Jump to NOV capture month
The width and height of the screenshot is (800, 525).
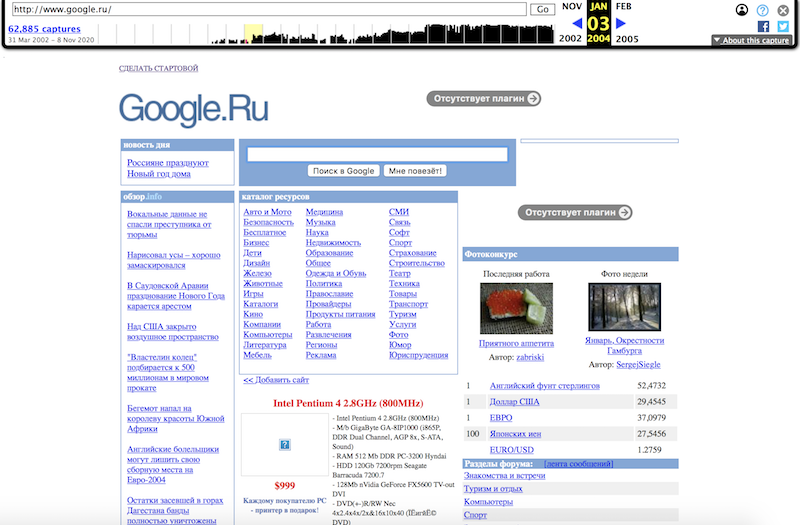[x=572, y=6]
